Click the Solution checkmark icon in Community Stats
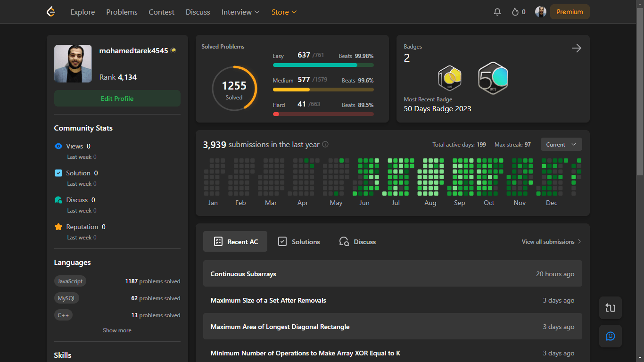This screenshot has width=644, height=362. coord(58,173)
